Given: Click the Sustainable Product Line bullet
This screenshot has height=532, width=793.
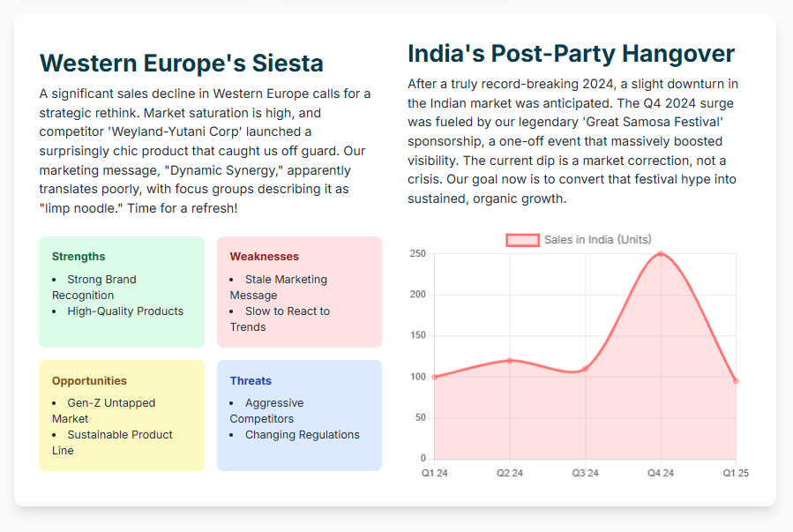Looking at the screenshot, I should click(112, 442).
